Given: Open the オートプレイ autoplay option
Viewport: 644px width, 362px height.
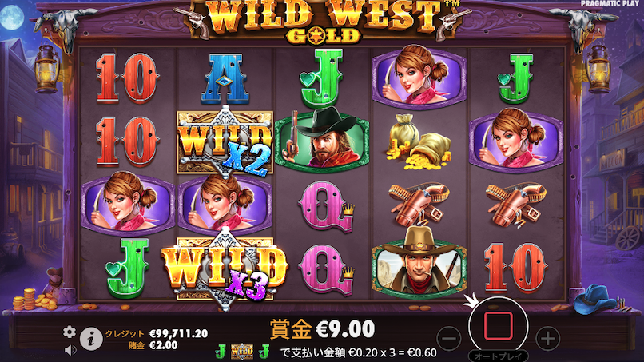Looking at the screenshot, I should [499, 356].
